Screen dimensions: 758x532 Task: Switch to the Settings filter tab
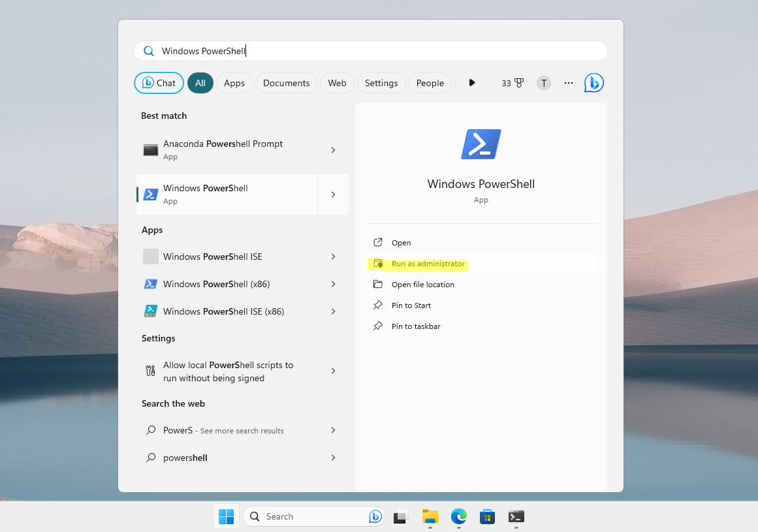tap(381, 83)
